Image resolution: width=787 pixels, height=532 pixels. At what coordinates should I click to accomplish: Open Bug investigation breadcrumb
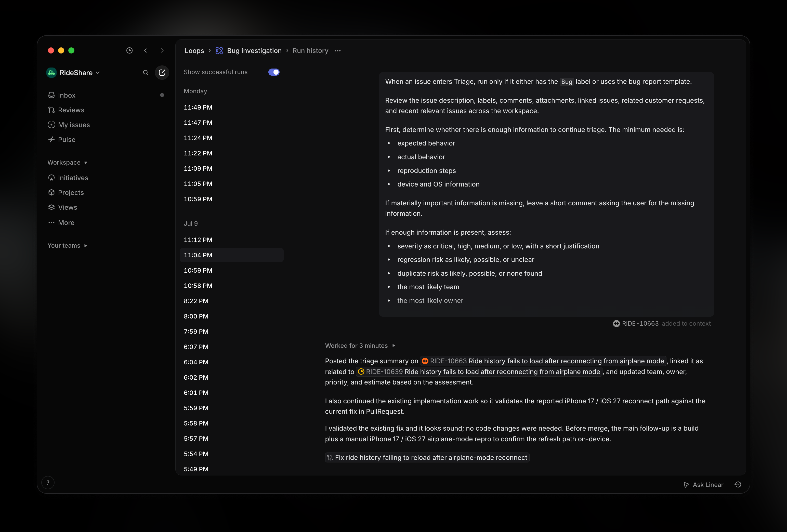(x=254, y=50)
